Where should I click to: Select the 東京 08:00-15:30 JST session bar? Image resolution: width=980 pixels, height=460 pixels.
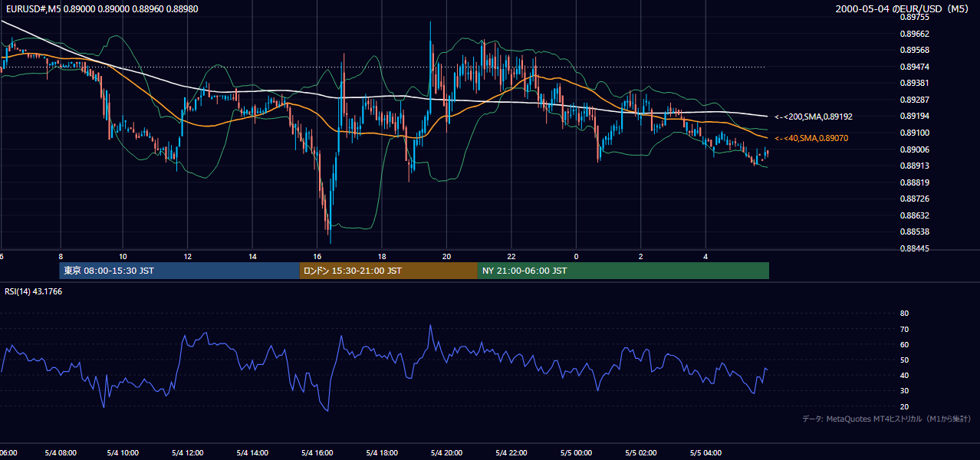179,271
